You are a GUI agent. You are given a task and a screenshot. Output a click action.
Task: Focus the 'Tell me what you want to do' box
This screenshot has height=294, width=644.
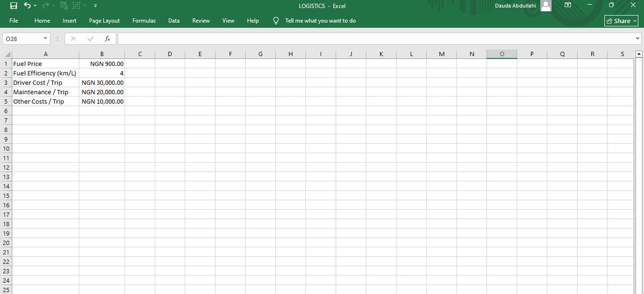[320, 20]
